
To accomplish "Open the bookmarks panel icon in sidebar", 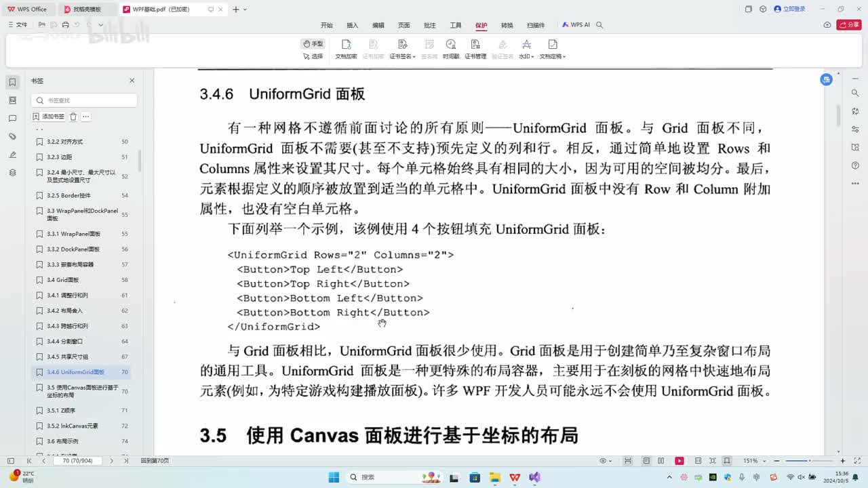I will click(12, 82).
